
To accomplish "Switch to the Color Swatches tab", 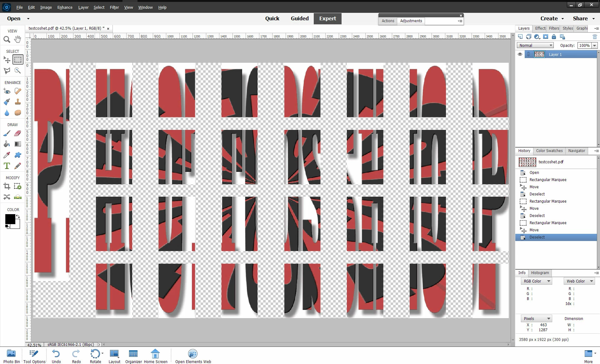I will coord(549,151).
